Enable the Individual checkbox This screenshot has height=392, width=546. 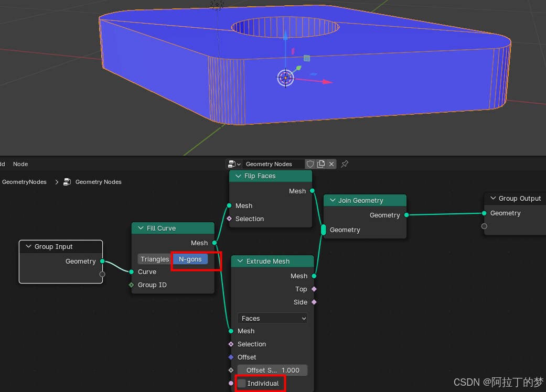242,384
